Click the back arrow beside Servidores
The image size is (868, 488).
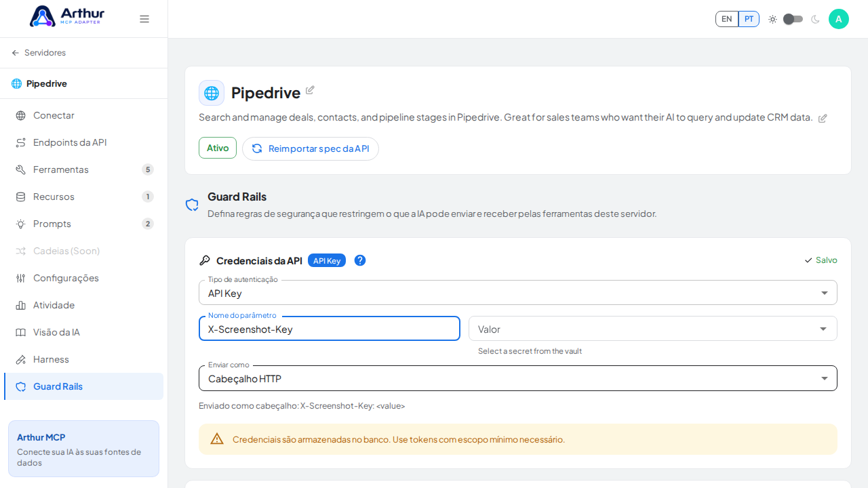[x=16, y=53]
